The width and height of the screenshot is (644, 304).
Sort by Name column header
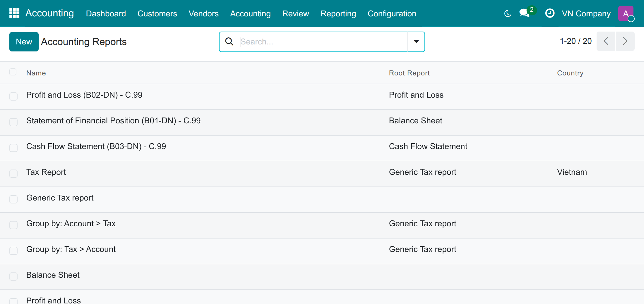tap(36, 73)
